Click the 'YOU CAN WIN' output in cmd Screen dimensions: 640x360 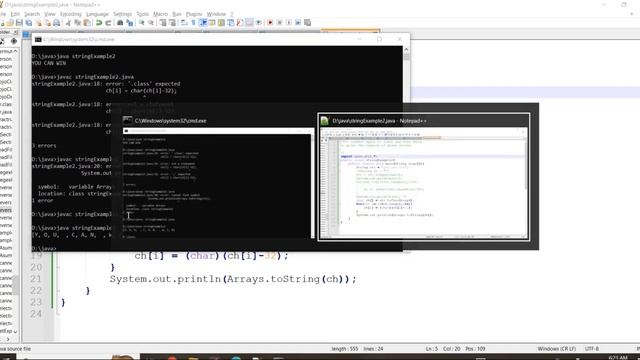(49, 63)
